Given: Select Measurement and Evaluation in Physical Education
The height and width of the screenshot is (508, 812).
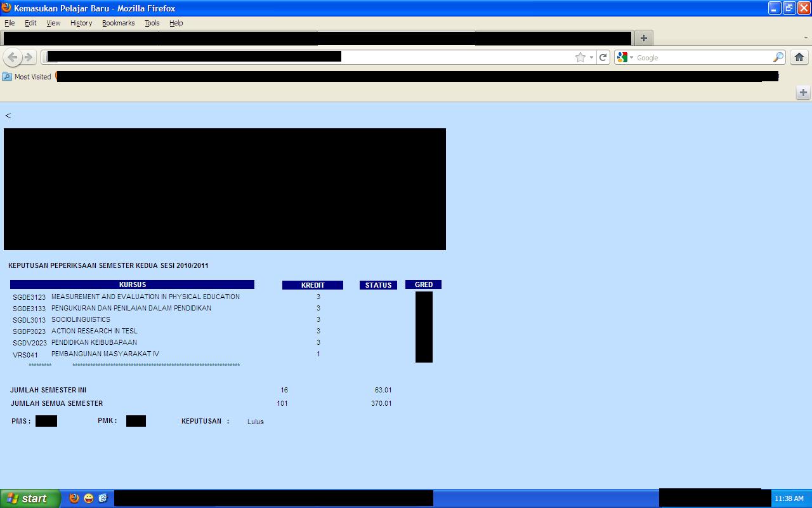Looking at the screenshot, I should [145, 297].
